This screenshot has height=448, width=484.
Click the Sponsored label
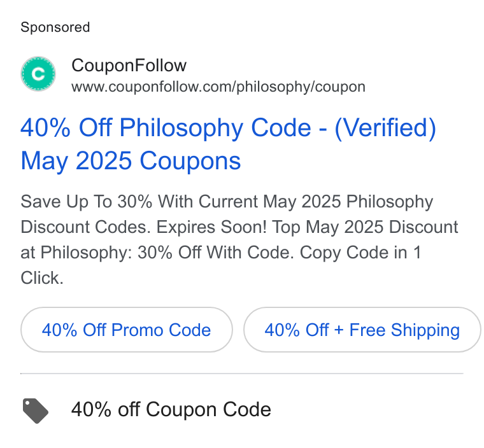(55, 27)
